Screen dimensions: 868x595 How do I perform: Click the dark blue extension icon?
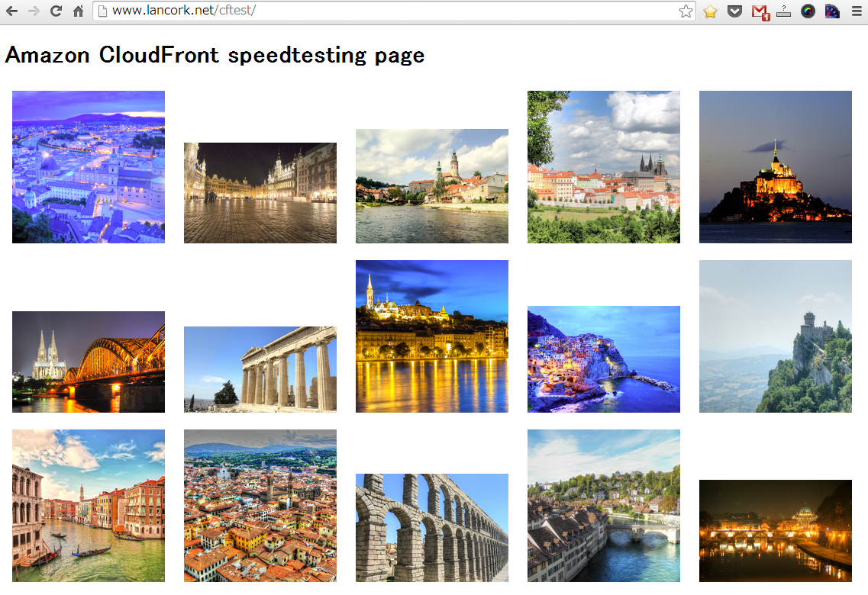click(x=832, y=11)
